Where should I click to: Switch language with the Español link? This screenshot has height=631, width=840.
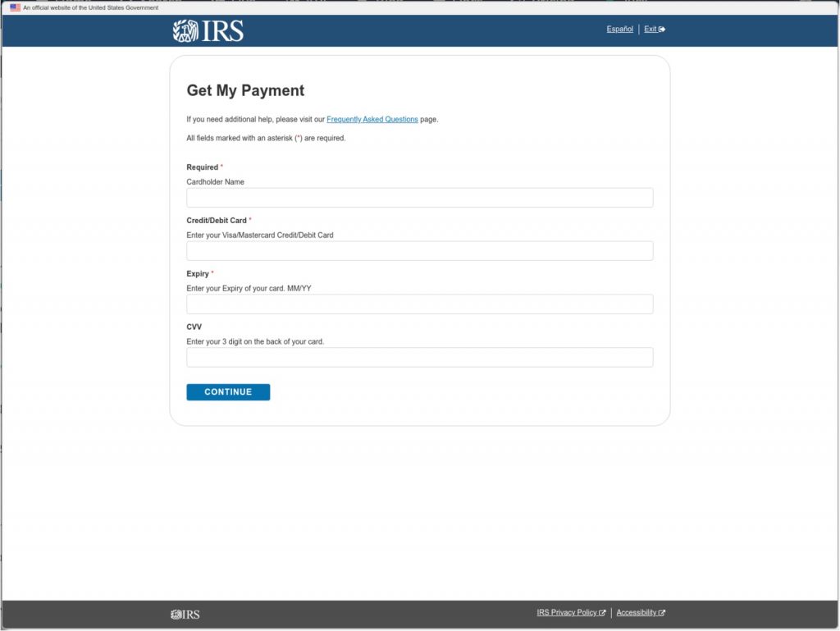[619, 30]
